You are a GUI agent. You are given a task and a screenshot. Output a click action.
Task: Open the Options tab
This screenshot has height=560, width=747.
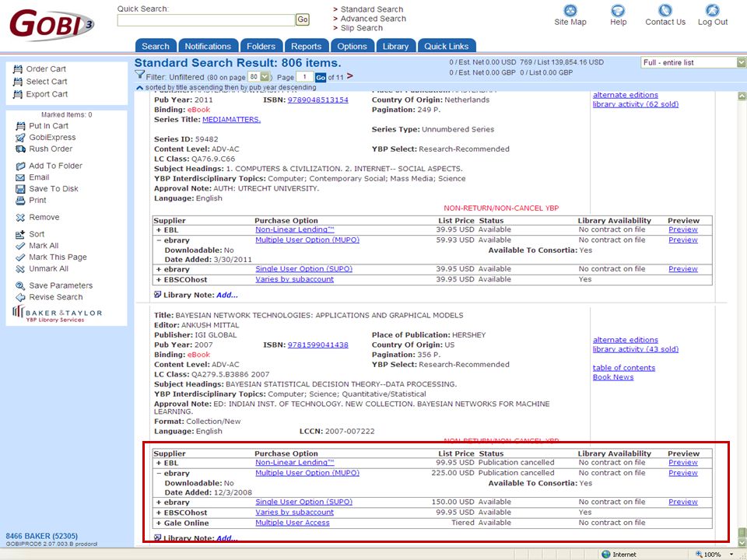[x=352, y=46]
